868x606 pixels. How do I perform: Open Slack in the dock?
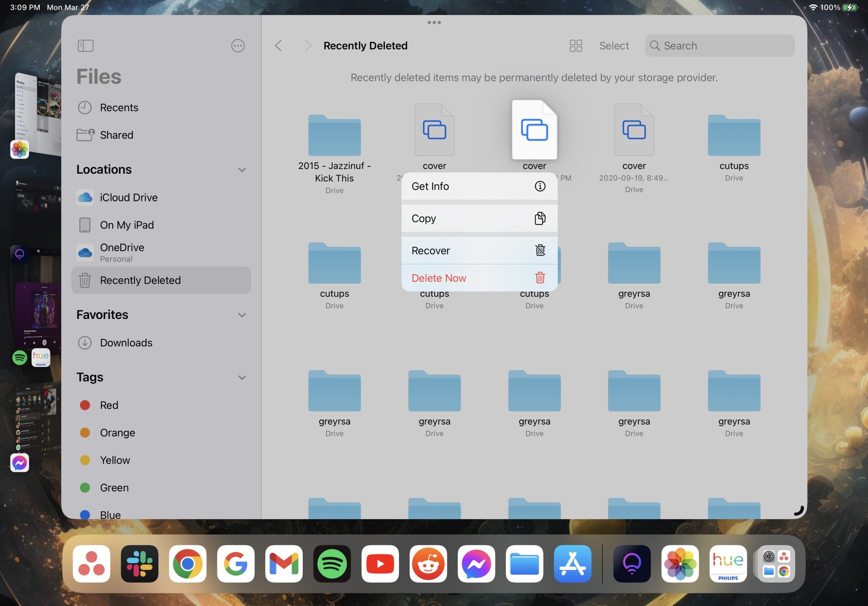[x=140, y=564]
